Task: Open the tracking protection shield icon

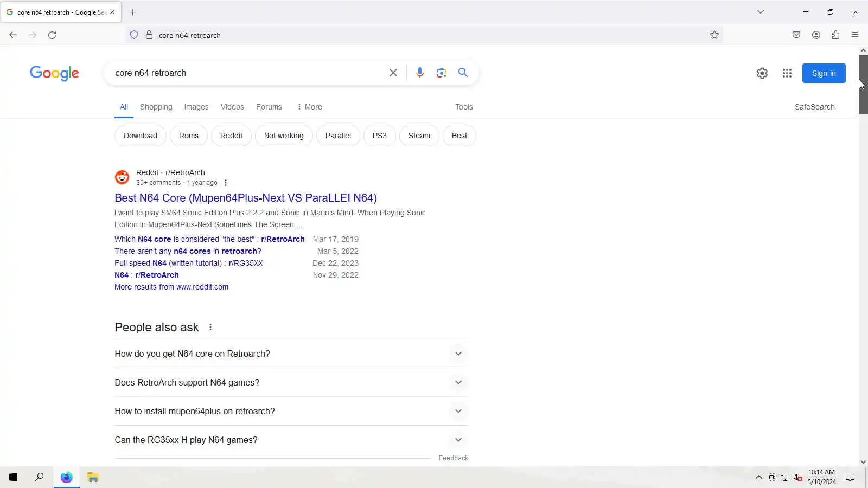Action: tap(134, 35)
